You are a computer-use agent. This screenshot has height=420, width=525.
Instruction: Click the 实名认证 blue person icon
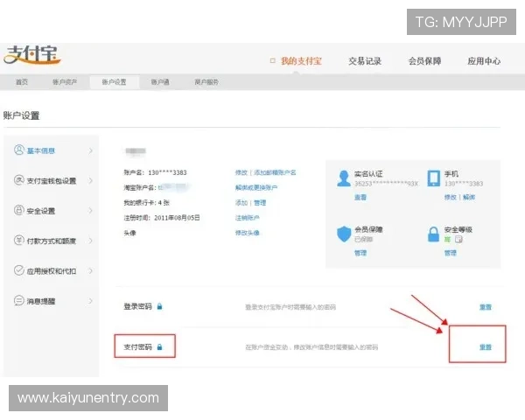344,178
